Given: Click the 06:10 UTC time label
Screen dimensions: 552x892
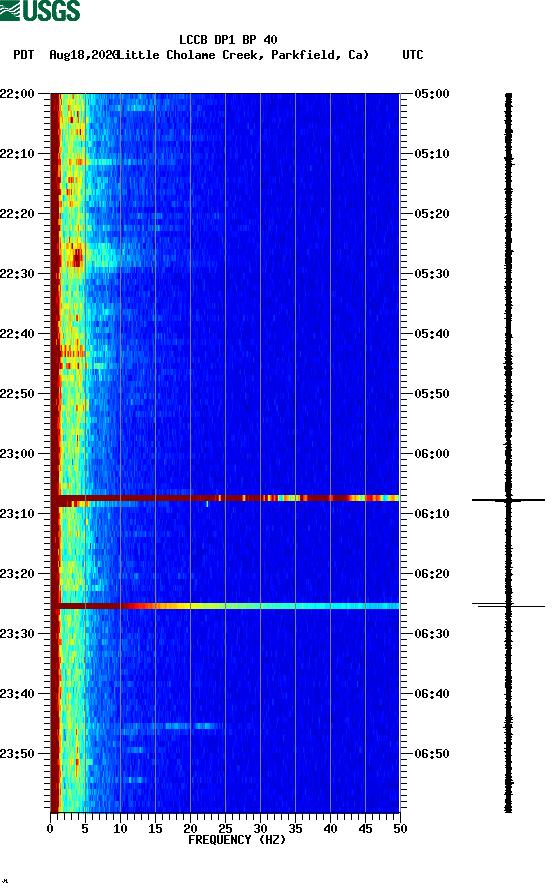Looking at the screenshot, I should click(432, 514).
